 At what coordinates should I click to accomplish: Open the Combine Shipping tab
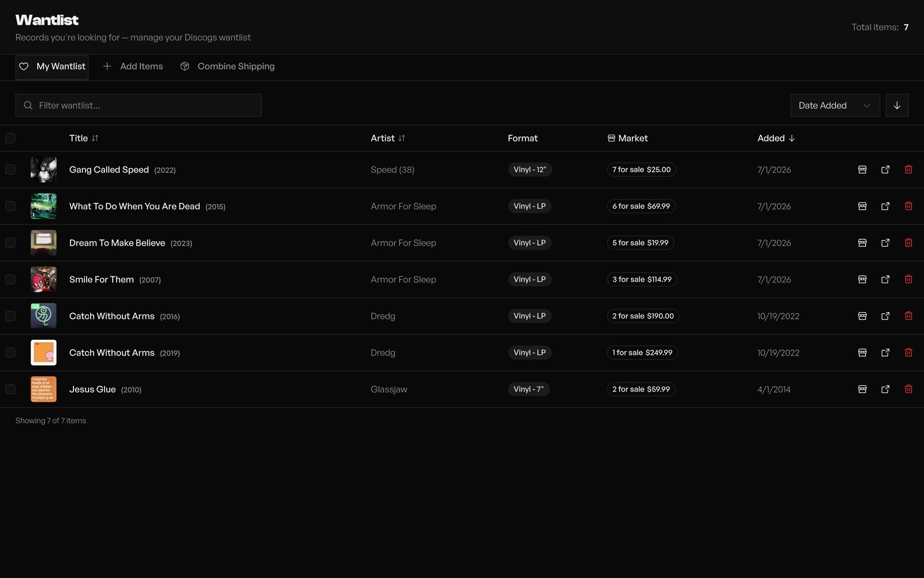click(227, 66)
